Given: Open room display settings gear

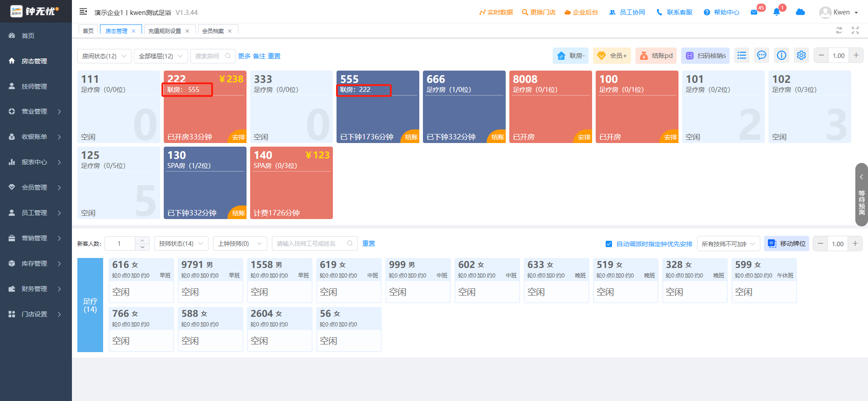Looking at the screenshot, I should pos(802,56).
